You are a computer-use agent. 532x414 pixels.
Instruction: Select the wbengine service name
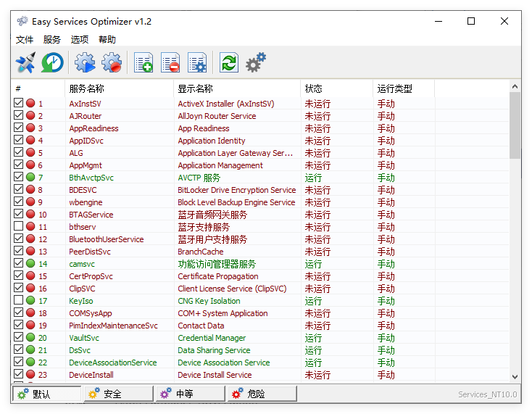86,202
